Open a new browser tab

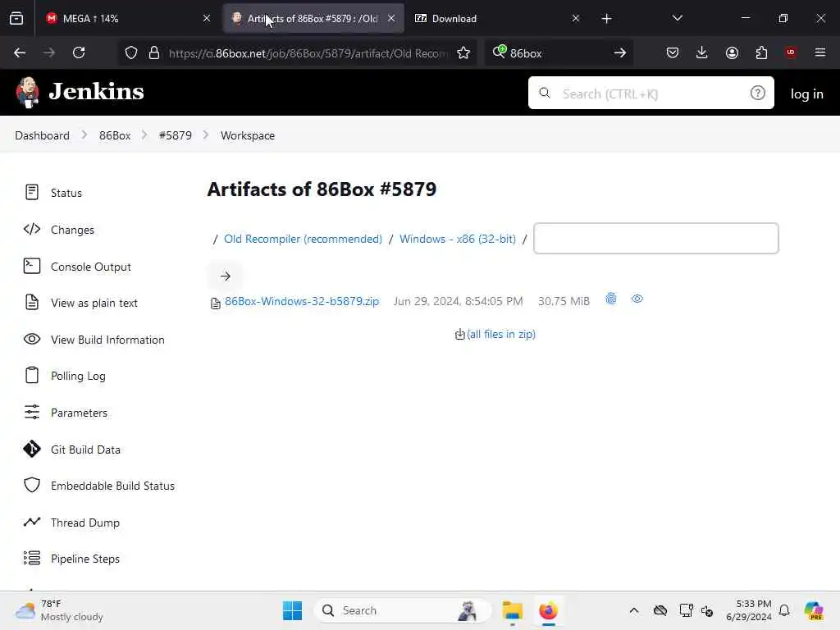point(606,19)
